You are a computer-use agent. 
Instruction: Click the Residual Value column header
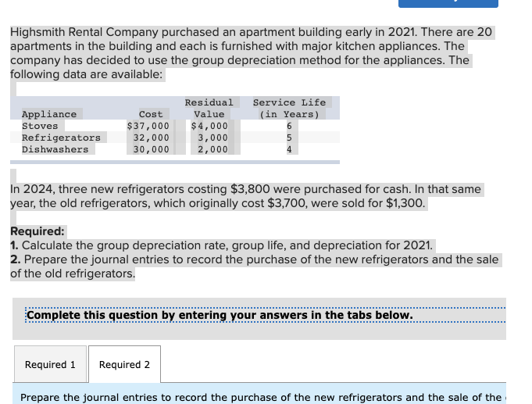[209, 109]
